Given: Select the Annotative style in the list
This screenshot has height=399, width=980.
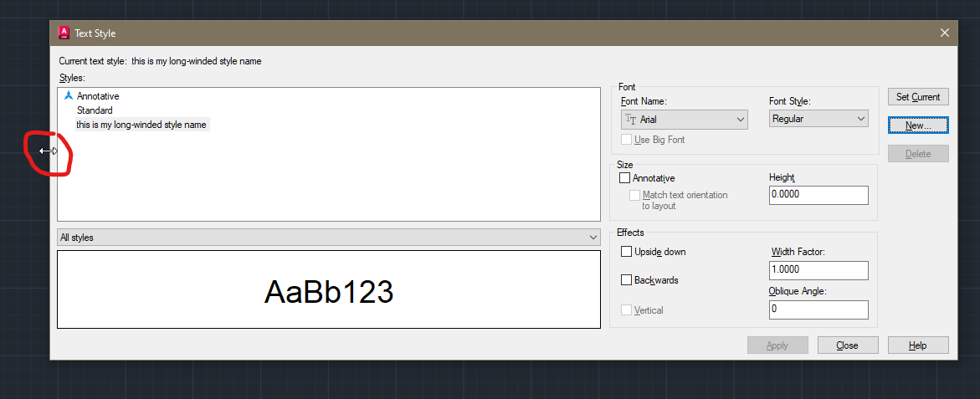Looking at the screenshot, I should [x=98, y=96].
